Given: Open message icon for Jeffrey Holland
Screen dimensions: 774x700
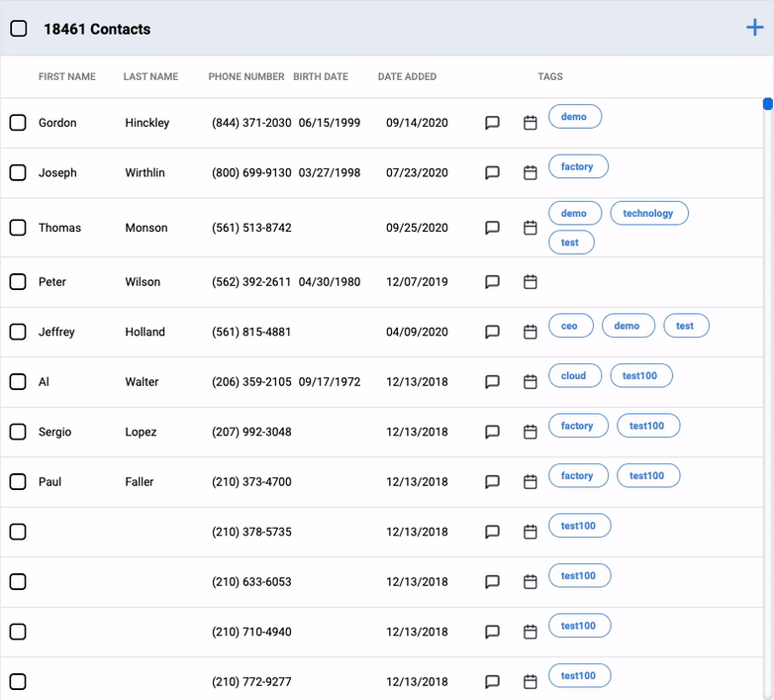Looking at the screenshot, I should coord(492,332).
